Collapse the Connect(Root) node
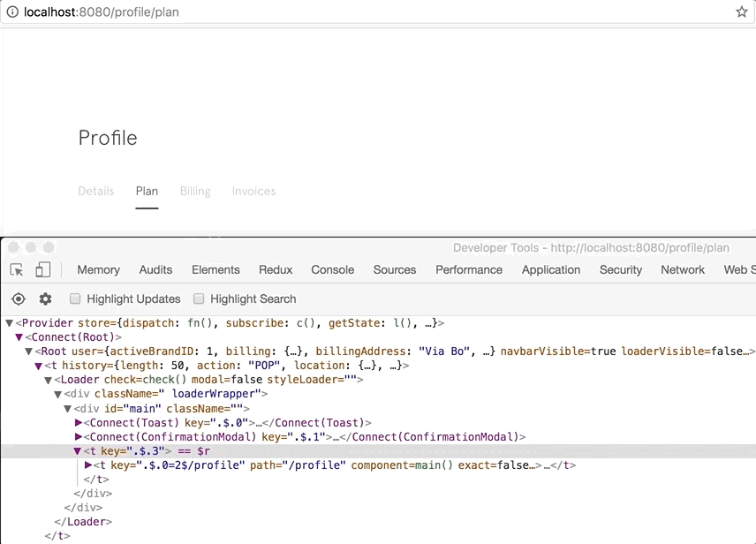The height and width of the screenshot is (544, 756). click(19, 337)
